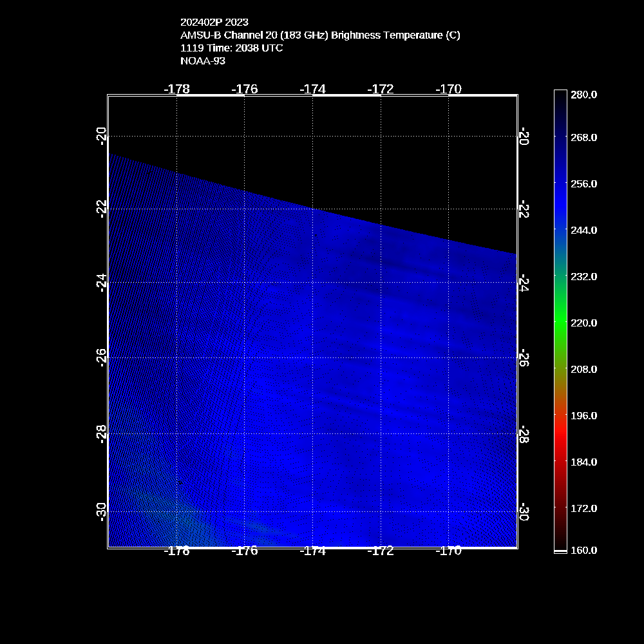This screenshot has height=644, width=644.
Task: Click the AMSU-B Channel 20 title line
Action: coord(320,35)
